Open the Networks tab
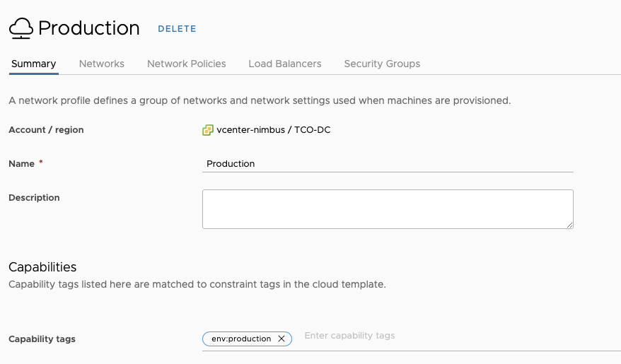 tap(102, 64)
